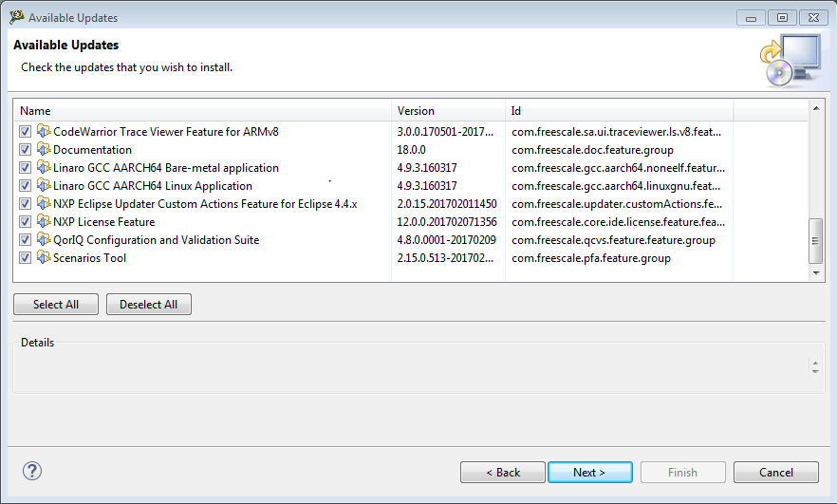Click the Available Updates title bar app icon

click(16, 17)
